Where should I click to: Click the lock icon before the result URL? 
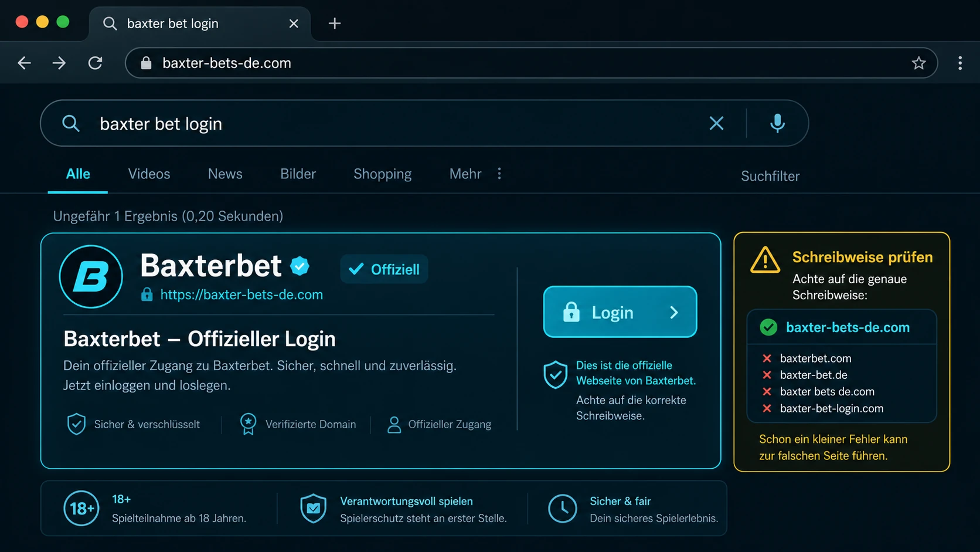coord(147,294)
